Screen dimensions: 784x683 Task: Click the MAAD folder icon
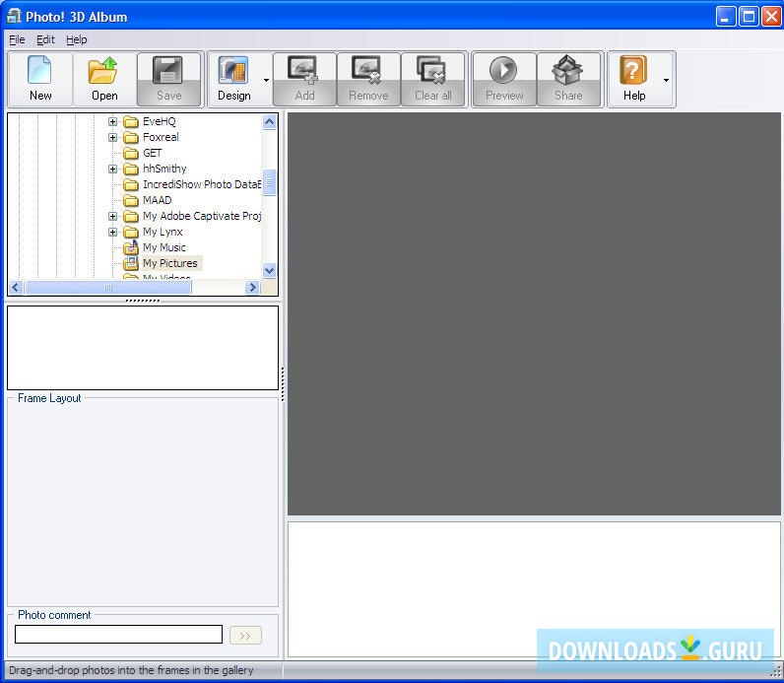tap(130, 201)
